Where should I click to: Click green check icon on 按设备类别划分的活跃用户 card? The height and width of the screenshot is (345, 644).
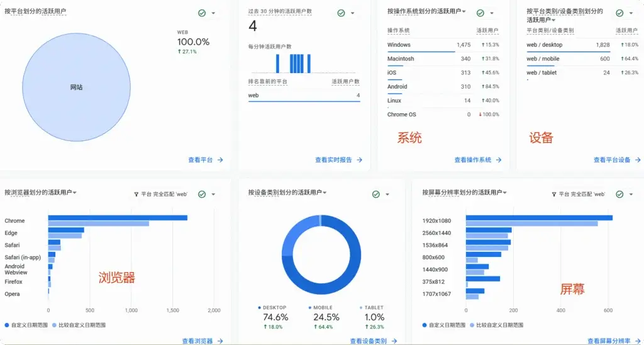(376, 194)
